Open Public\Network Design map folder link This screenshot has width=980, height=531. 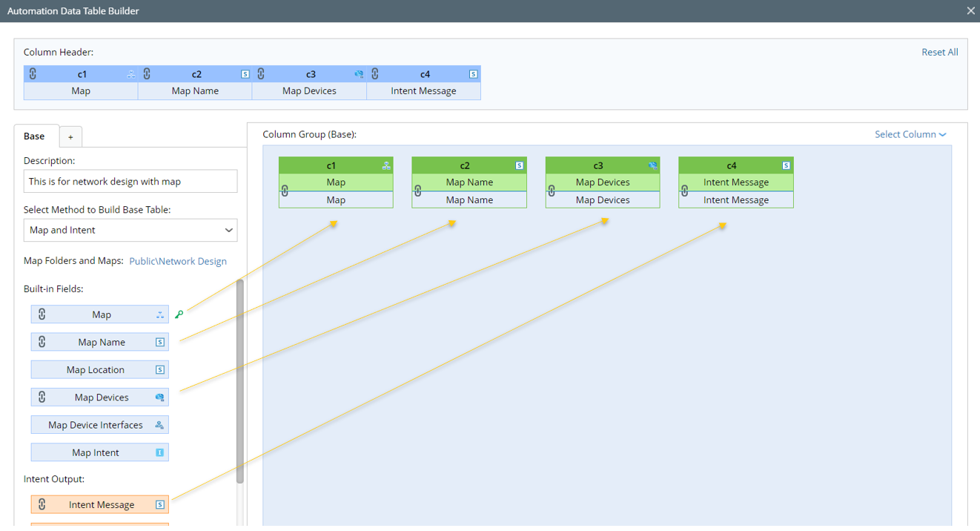coord(178,261)
